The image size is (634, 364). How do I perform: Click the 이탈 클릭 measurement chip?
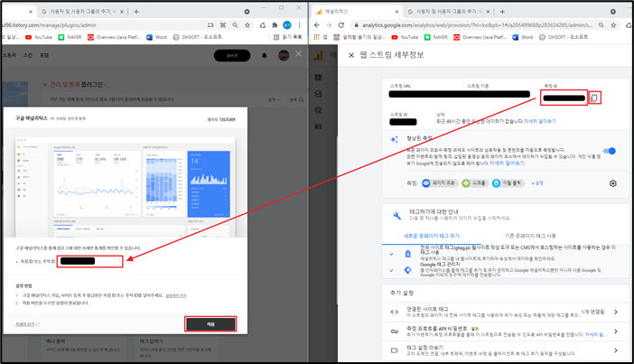click(x=508, y=183)
